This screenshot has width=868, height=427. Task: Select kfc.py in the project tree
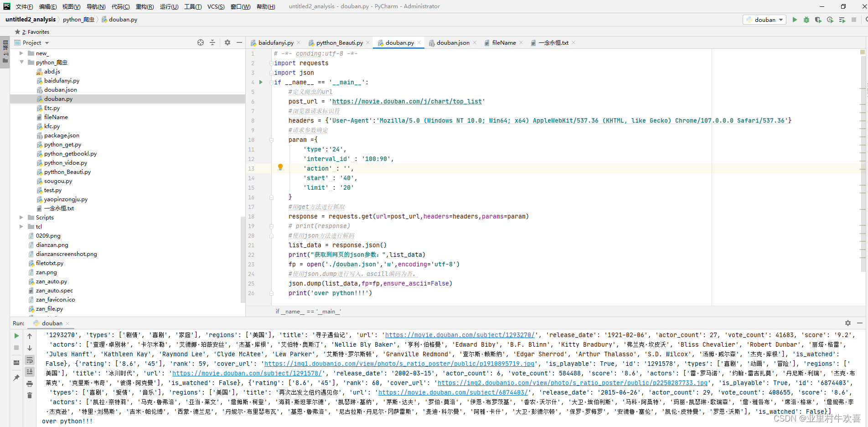point(52,126)
